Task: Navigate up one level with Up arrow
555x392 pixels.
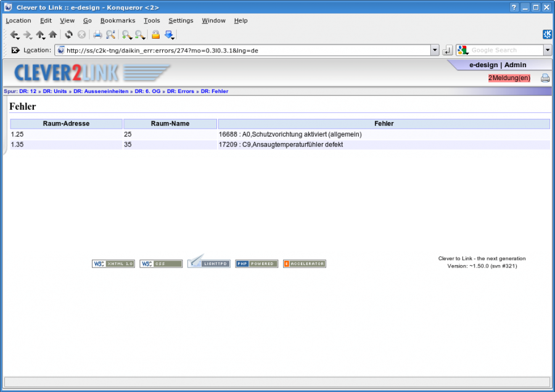Action: pos(40,35)
